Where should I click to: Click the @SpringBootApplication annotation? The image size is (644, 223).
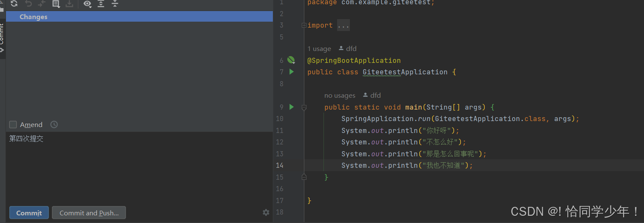click(354, 60)
